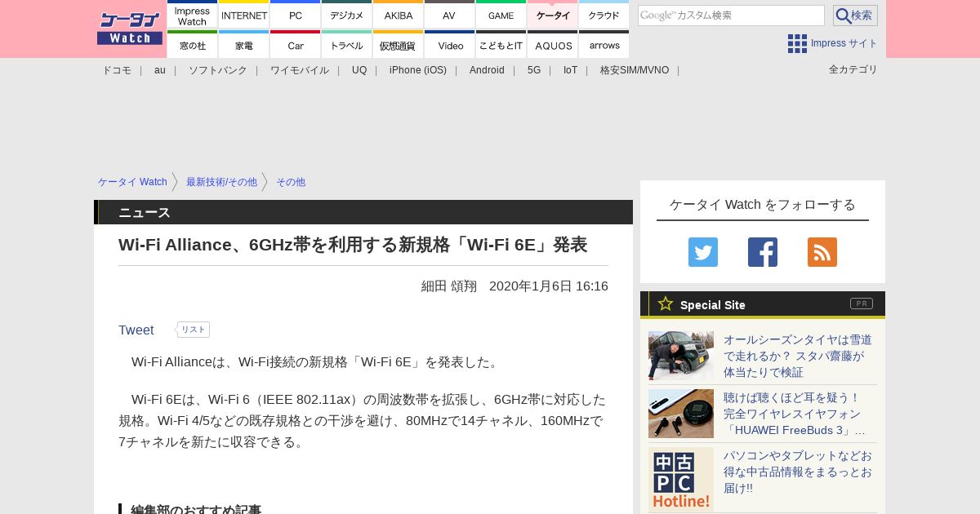
Task: Follow Ketai Watch on Twitter icon
Action: pos(703,252)
